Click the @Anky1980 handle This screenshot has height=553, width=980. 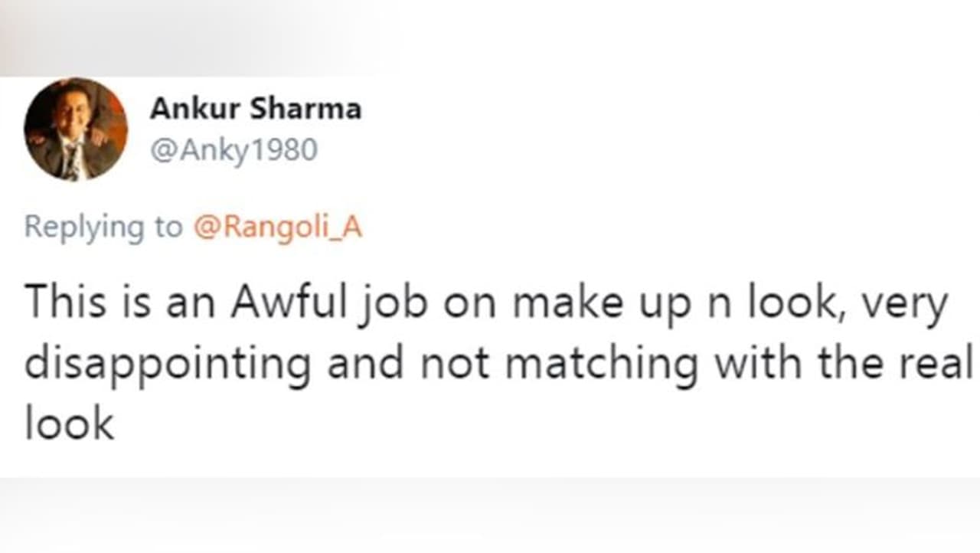coord(234,150)
